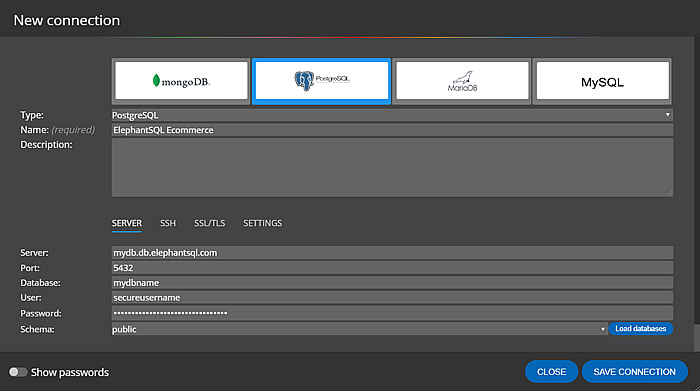Expand the Schema dropdown showing public
This screenshot has width=700, height=391.
click(x=359, y=329)
